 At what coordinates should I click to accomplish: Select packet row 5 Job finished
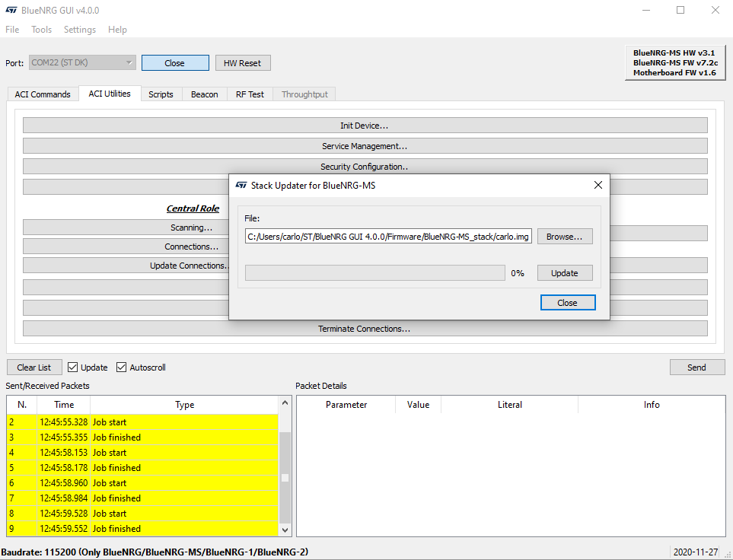click(x=142, y=468)
